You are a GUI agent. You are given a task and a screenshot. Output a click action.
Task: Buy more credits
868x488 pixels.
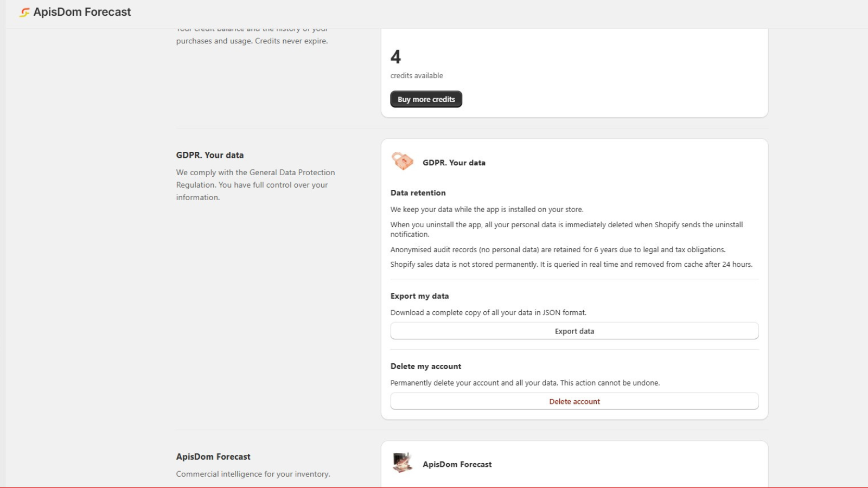pyautogui.click(x=426, y=99)
